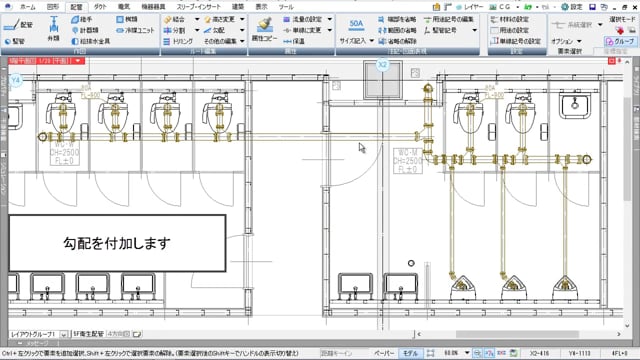The image size is (640, 360).
Task: Click the 材料の設定 material setting command
Action: [x=509, y=19]
